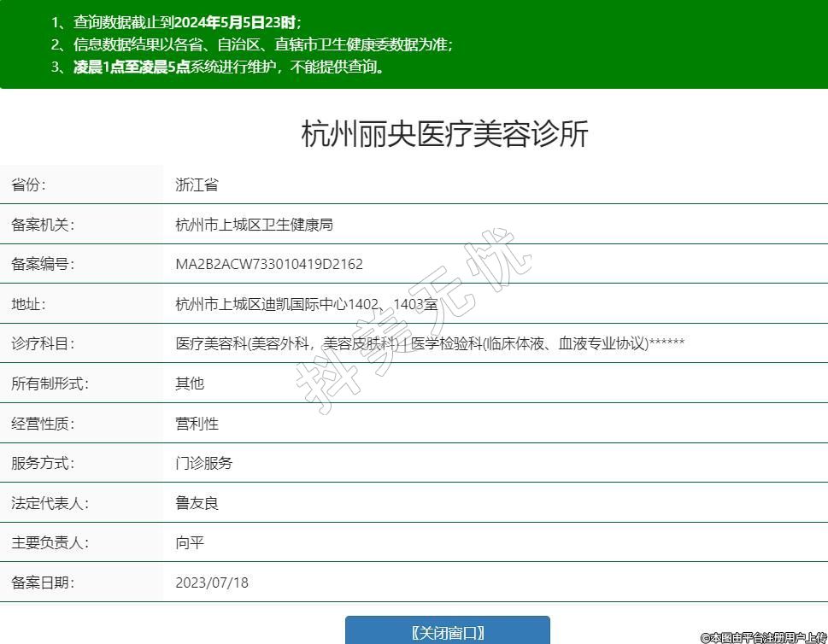Click the registration number MA2B2ACW733010419D2162
Image resolution: width=828 pixels, height=644 pixels.
[x=269, y=264]
